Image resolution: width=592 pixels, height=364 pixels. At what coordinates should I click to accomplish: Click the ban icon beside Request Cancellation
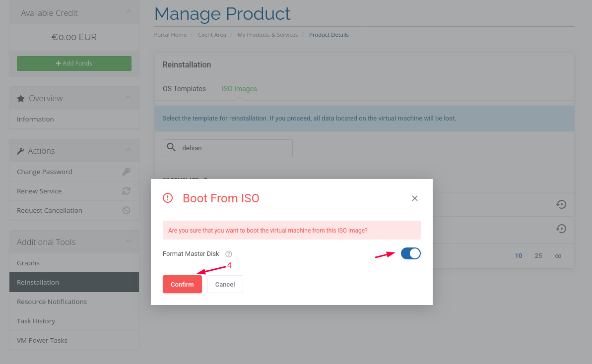coord(126,210)
